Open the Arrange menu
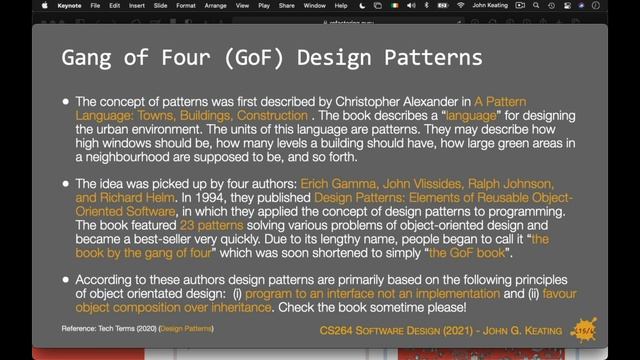This screenshot has height=360, width=640. tap(216, 6)
